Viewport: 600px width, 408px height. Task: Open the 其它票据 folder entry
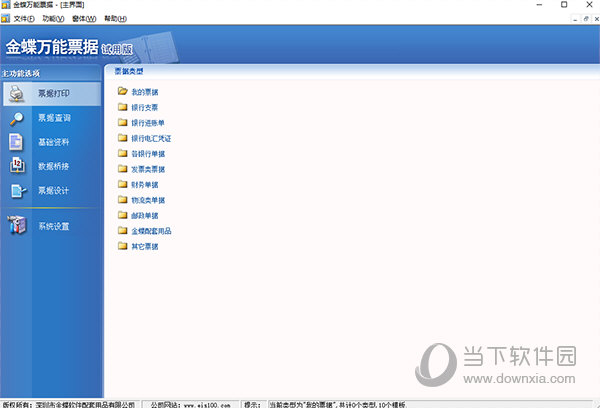[138, 246]
